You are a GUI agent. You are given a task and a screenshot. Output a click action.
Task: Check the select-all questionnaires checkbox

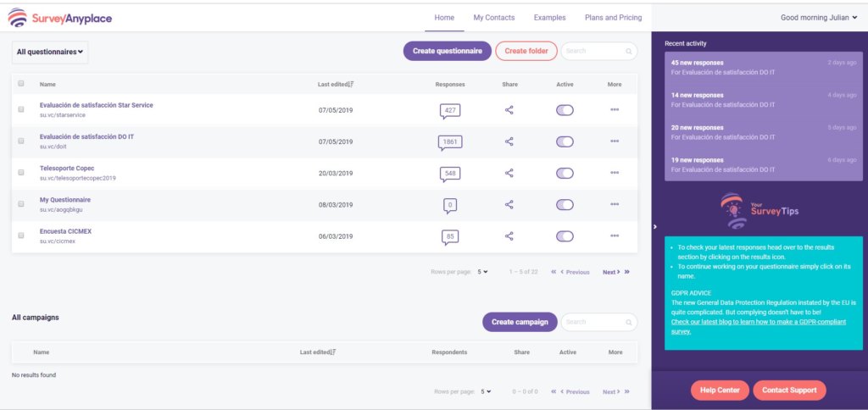[x=21, y=84]
